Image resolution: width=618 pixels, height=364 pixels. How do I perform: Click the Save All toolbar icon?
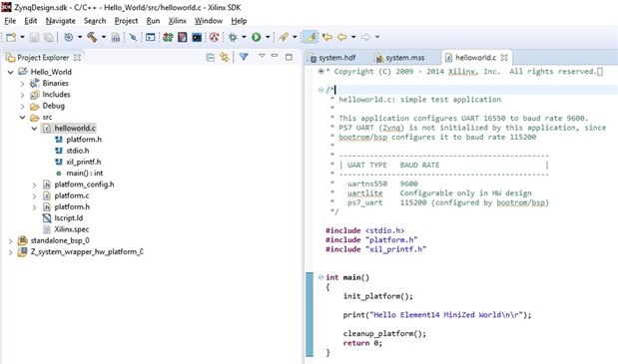[49, 37]
